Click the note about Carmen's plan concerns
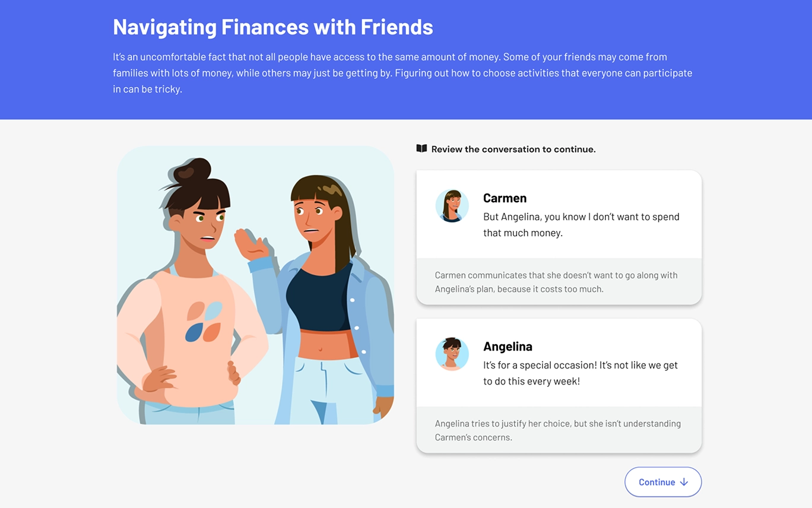 point(556,282)
